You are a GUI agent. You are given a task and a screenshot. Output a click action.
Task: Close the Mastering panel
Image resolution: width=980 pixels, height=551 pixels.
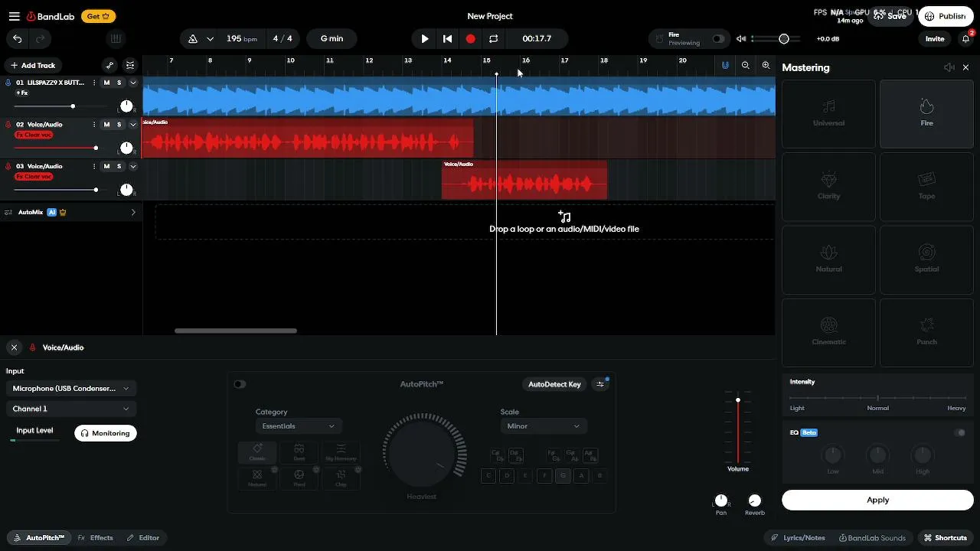pos(965,67)
